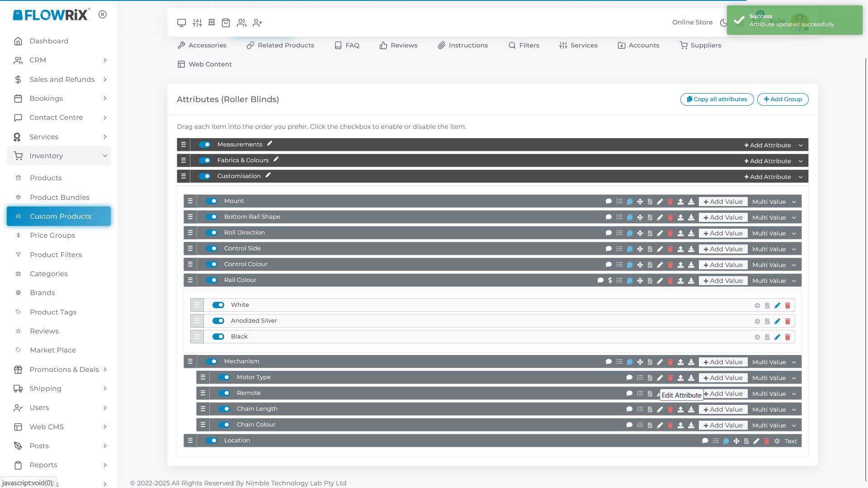The image size is (868, 488).
Task: Click the move icon on Bottom Rail Shape row
Action: point(640,218)
